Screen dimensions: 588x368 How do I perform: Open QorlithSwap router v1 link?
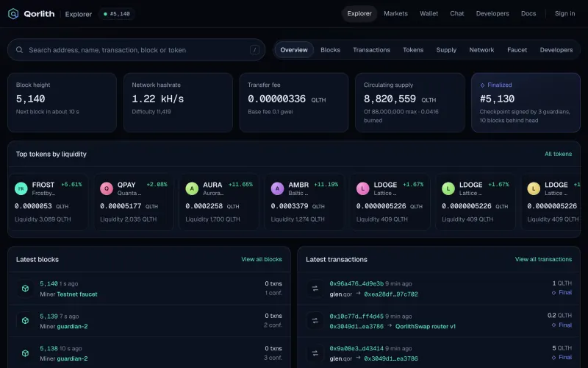426,327
